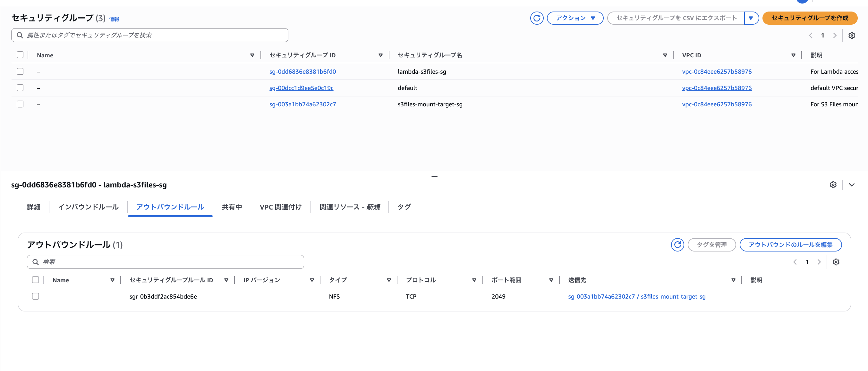Open security groups table preferences gear
868x371 pixels.
pyautogui.click(x=852, y=35)
